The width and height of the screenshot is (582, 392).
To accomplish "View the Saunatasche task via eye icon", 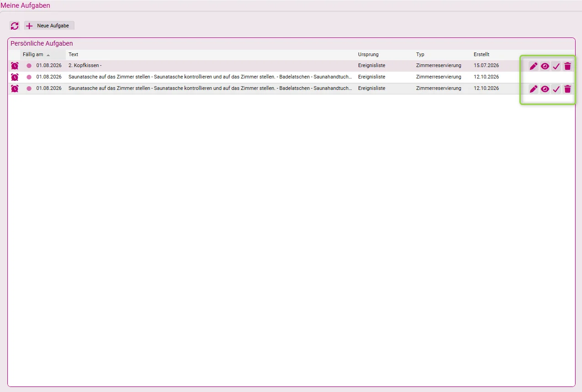I will click(545, 89).
